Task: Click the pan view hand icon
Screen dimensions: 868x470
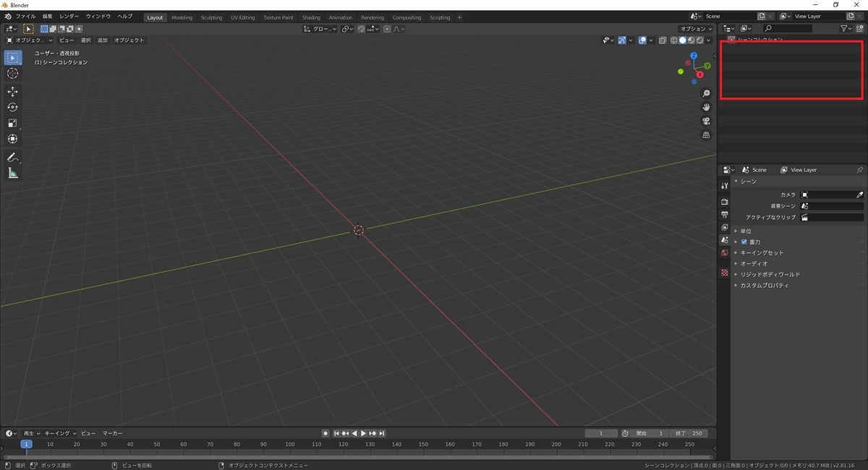Action: [x=707, y=107]
